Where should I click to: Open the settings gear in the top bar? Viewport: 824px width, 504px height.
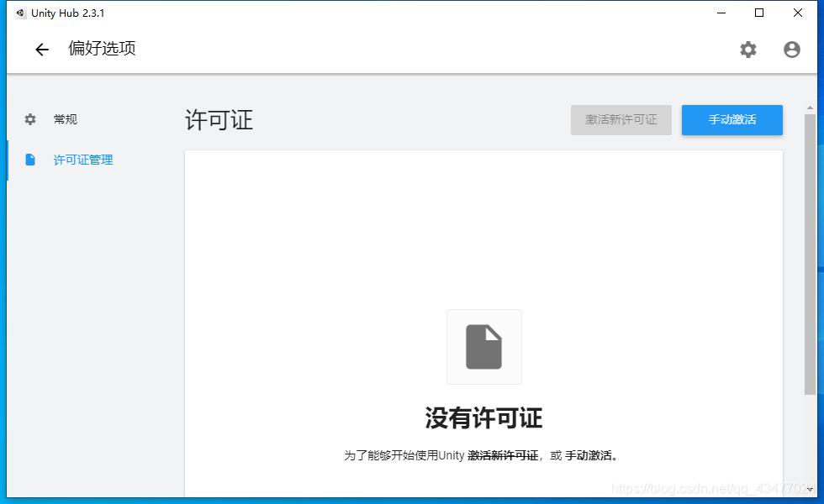pos(748,50)
